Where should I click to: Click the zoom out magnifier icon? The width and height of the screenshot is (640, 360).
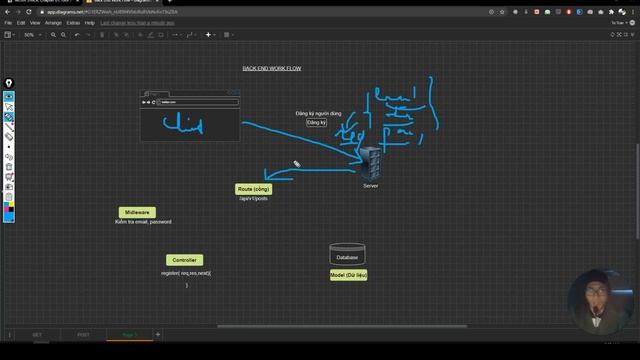tap(63, 35)
